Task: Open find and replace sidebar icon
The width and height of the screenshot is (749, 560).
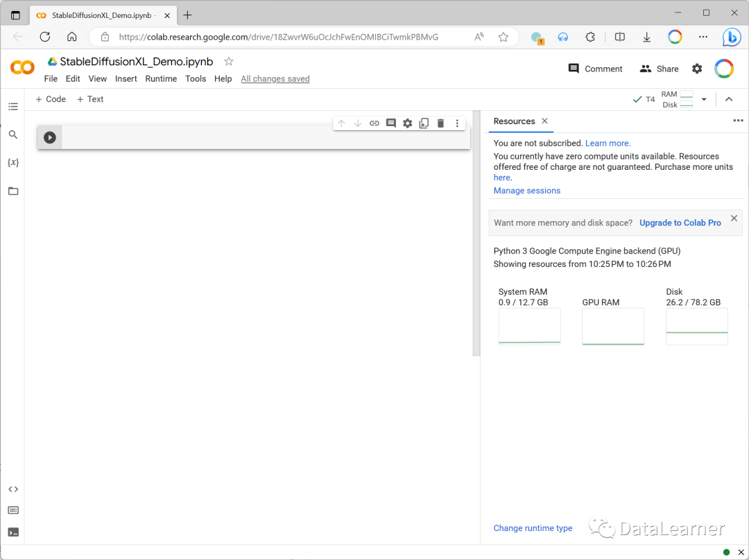Action: (x=13, y=134)
